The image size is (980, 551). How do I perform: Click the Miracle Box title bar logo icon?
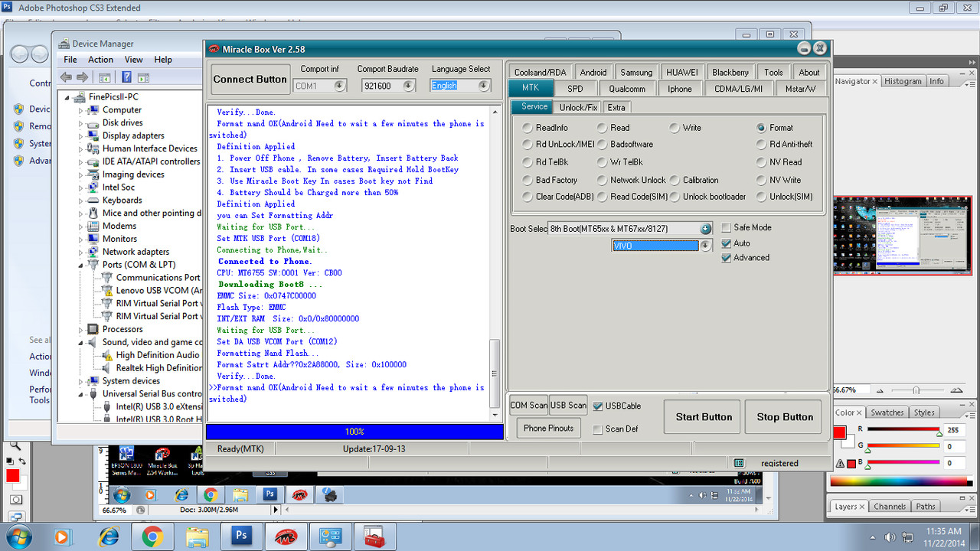[x=214, y=50]
